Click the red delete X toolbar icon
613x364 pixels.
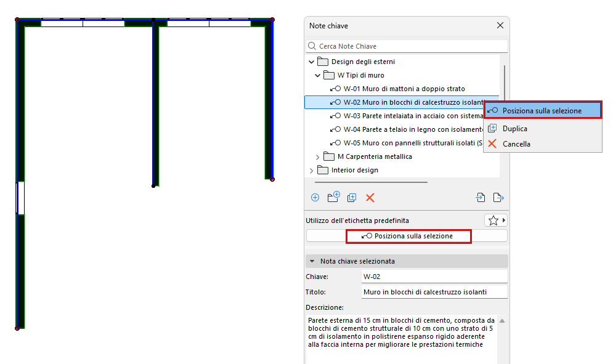pos(370,198)
